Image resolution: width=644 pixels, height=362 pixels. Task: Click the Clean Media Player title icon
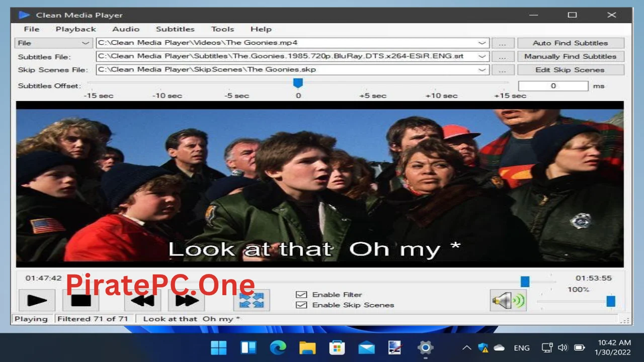(x=24, y=15)
